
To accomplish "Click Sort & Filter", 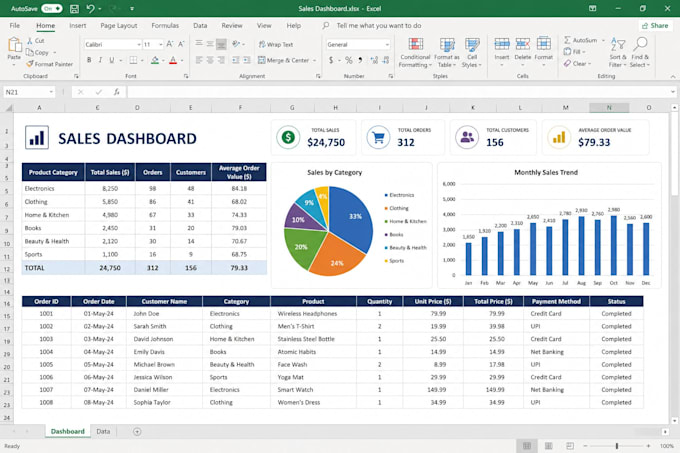I will pos(618,53).
